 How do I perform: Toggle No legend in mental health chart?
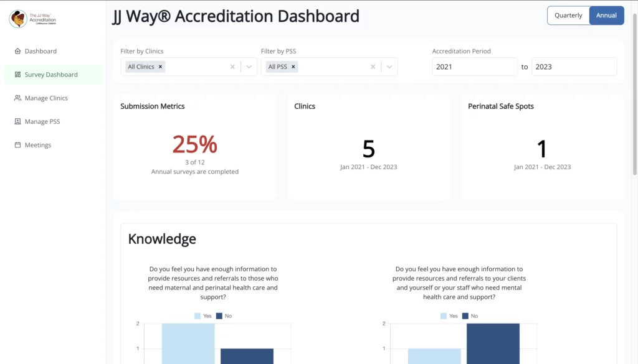[x=470, y=316]
